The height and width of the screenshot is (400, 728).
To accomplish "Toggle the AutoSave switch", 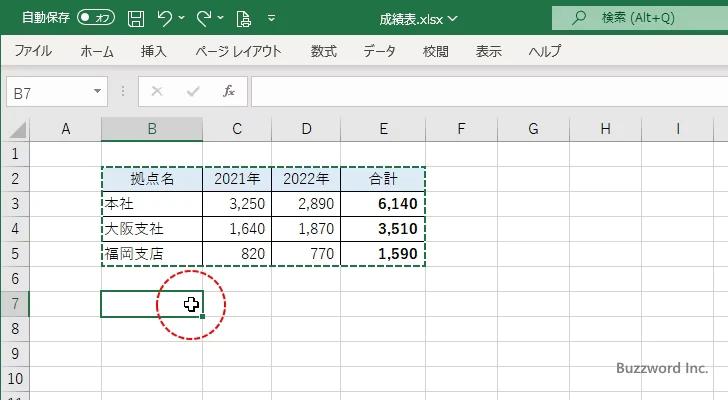I will click(96, 18).
